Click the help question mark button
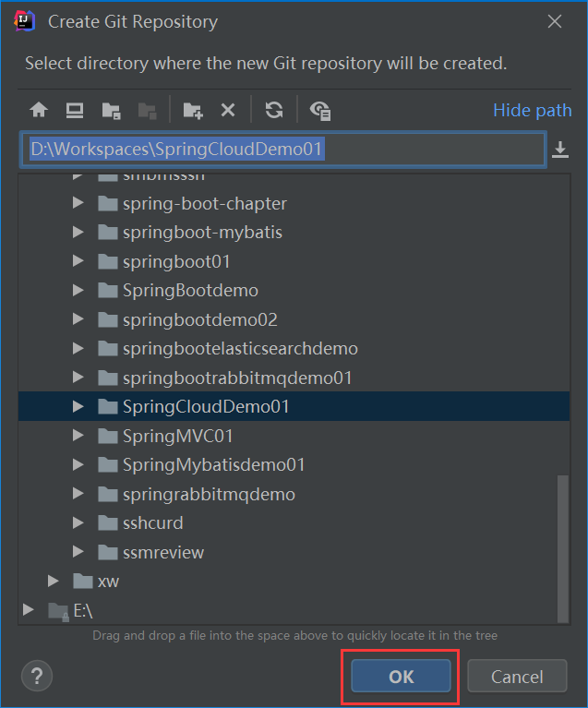This screenshot has height=708, width=588. coord(37,676)
